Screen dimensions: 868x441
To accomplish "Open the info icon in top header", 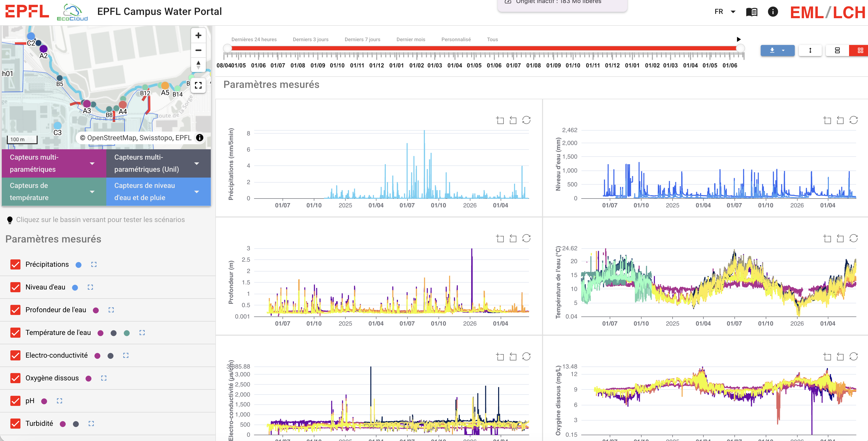I will click(x=773, y=12).
